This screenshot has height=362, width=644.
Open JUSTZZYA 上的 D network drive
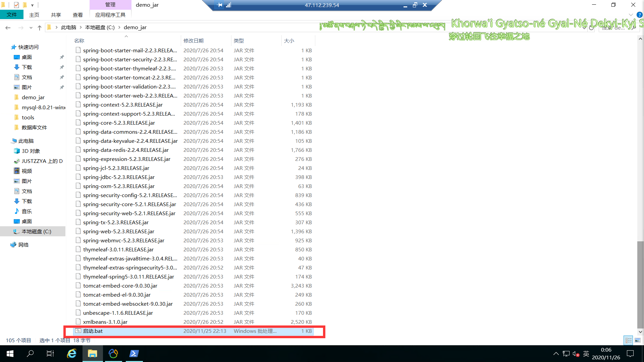[x=42, y=161]
